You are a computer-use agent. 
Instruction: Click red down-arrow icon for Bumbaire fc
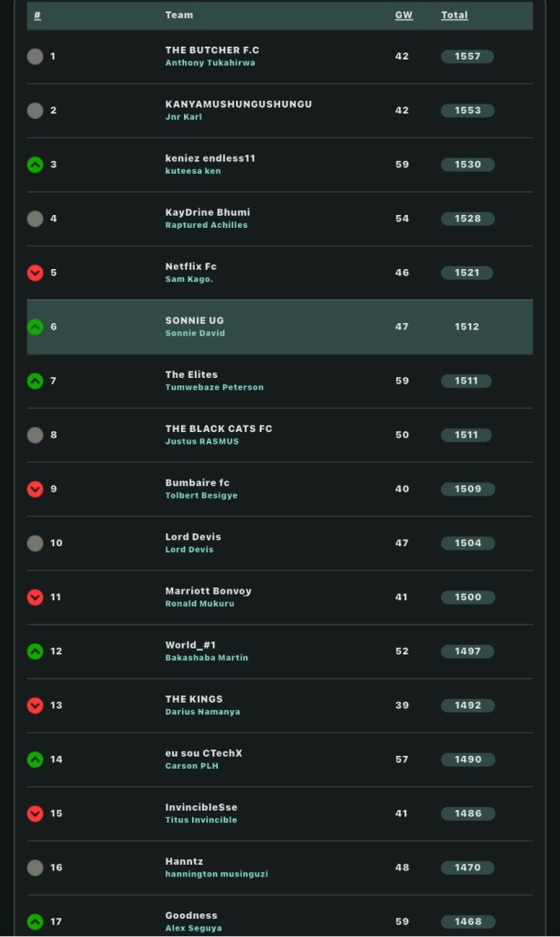(35, 489)
